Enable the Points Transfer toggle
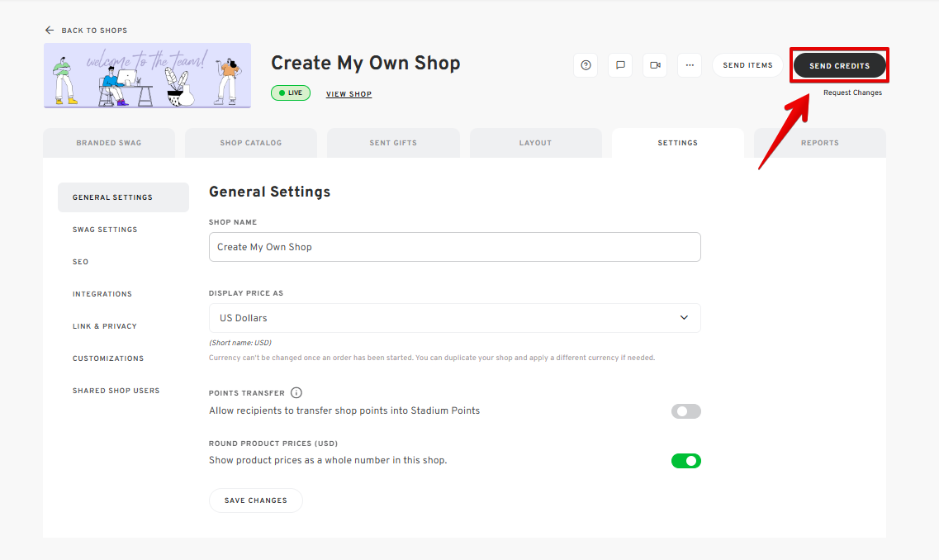 (685, 411)
